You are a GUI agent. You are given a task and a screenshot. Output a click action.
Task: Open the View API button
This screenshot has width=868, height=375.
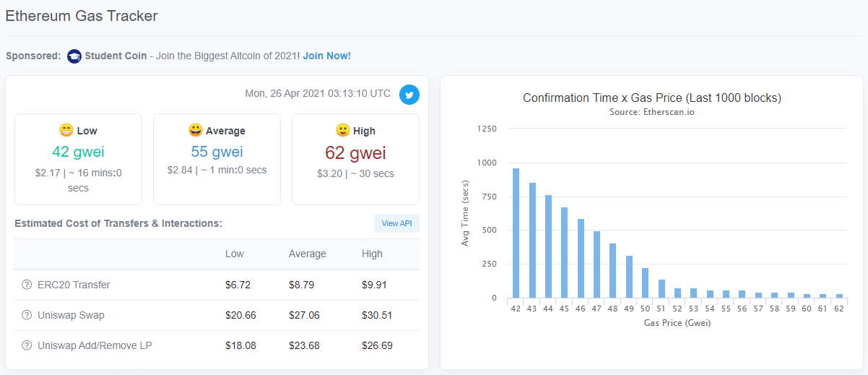tap(396, 223)
